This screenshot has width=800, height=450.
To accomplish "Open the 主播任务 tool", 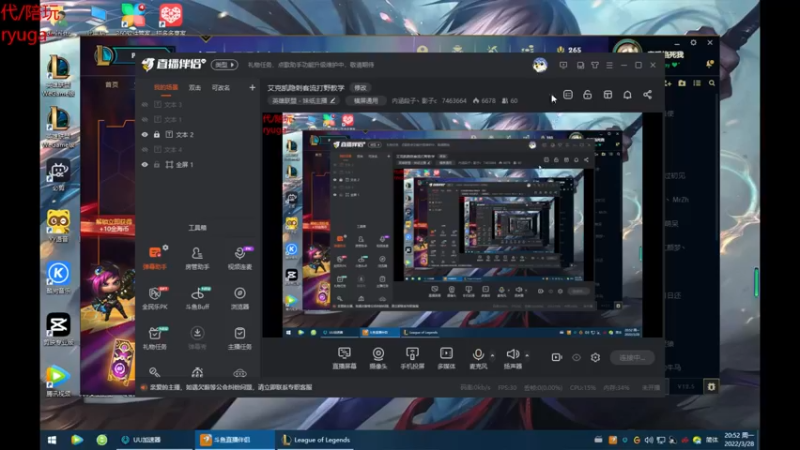I will 239,338.
